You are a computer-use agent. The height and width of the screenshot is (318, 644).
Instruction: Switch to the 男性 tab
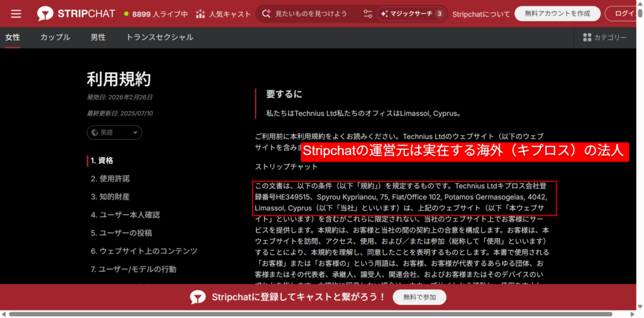97,37
